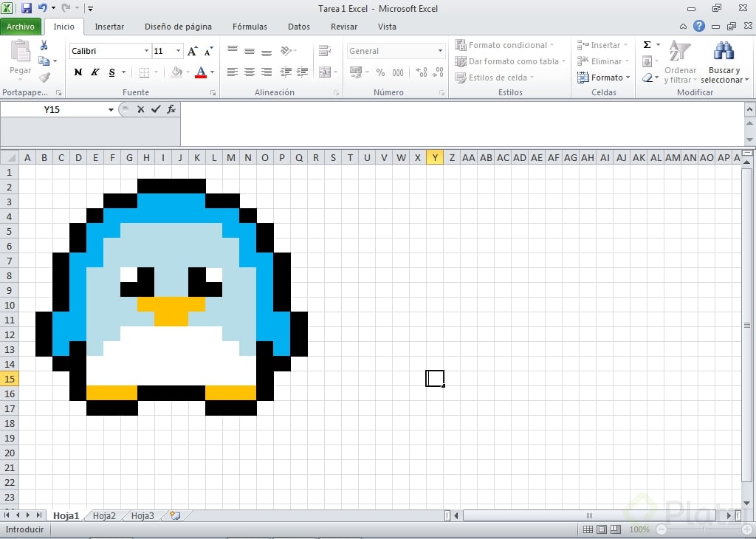Click the Merge and Center icon
Viewport: 756px width, 539px height.
coord(325,72)
